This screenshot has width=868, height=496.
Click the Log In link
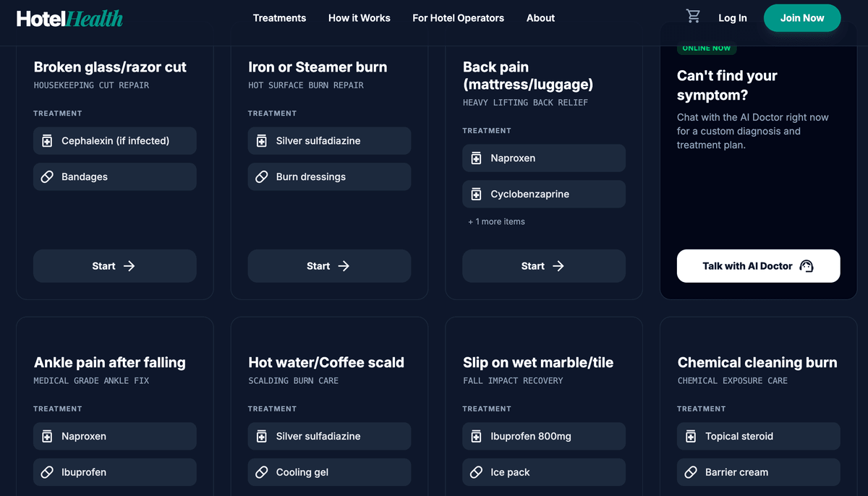(732, 18)
